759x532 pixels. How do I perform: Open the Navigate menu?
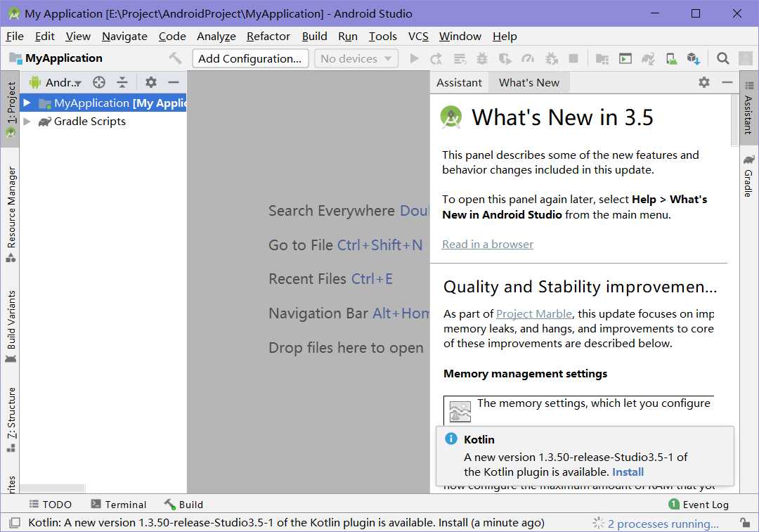pos(124,37)
